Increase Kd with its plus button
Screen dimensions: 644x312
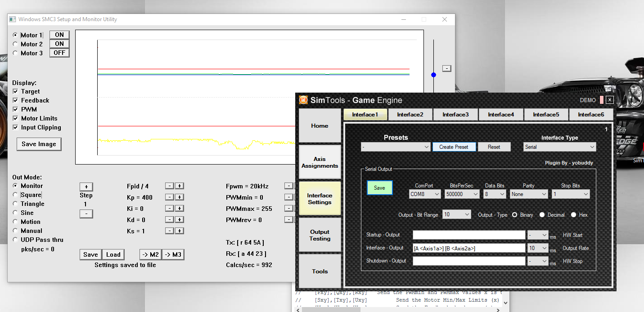pyautogui.click(x=179, y=219)
